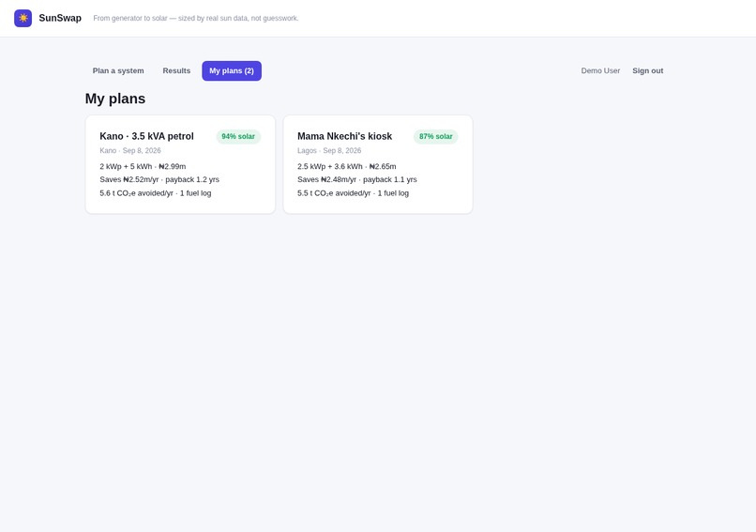Select the Kano · Sep 8, 2026 text
This screenshot has height=532, width=756.
[130, 150]
